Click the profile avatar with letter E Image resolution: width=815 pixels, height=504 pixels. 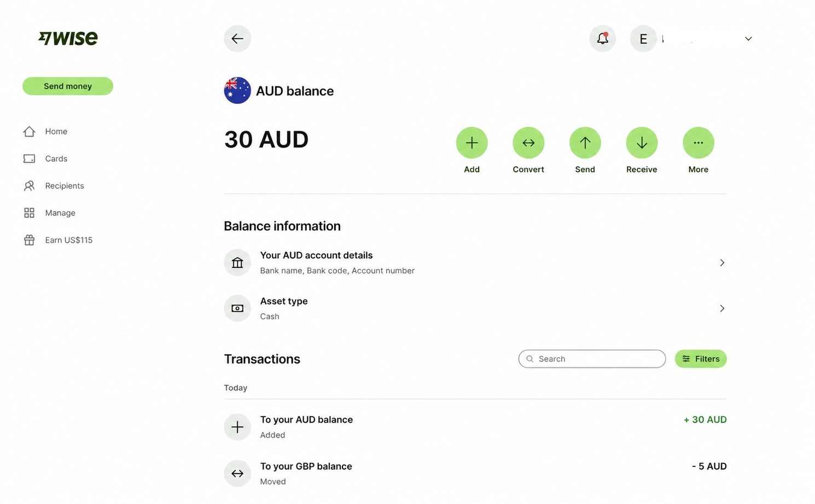[643, 39]
